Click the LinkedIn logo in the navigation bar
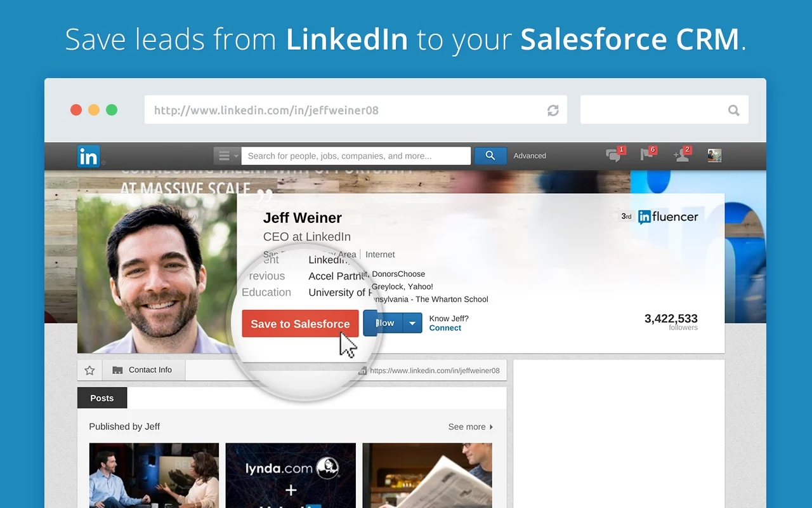The height and width of the screenshot is (508, 812). tap(88, 156)
